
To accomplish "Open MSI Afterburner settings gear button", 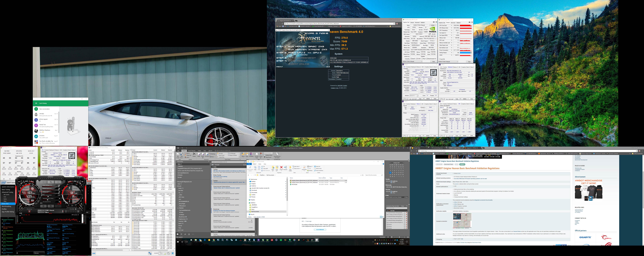I will pos(44,206).
